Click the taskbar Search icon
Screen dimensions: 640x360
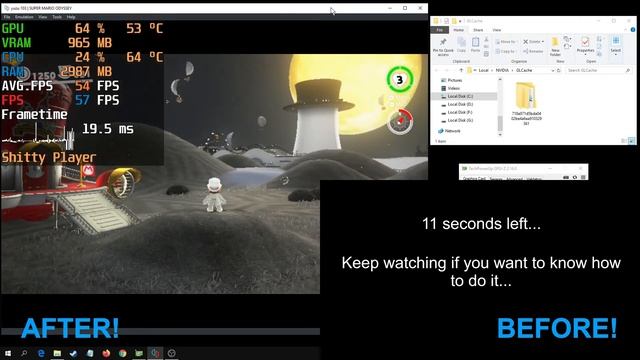click(x=24, y=353)
